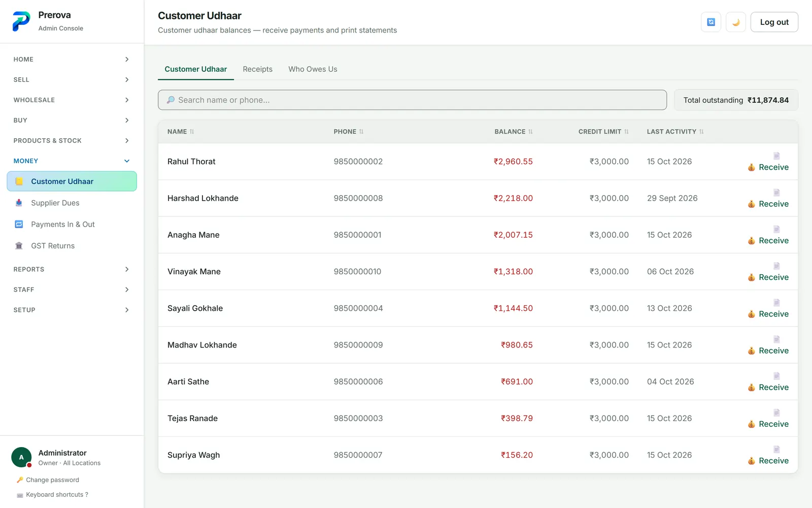Open statement document icon for Sayali Gokhale
The height and width of the screenshot is (508, 812).
(x=776, y=302)
